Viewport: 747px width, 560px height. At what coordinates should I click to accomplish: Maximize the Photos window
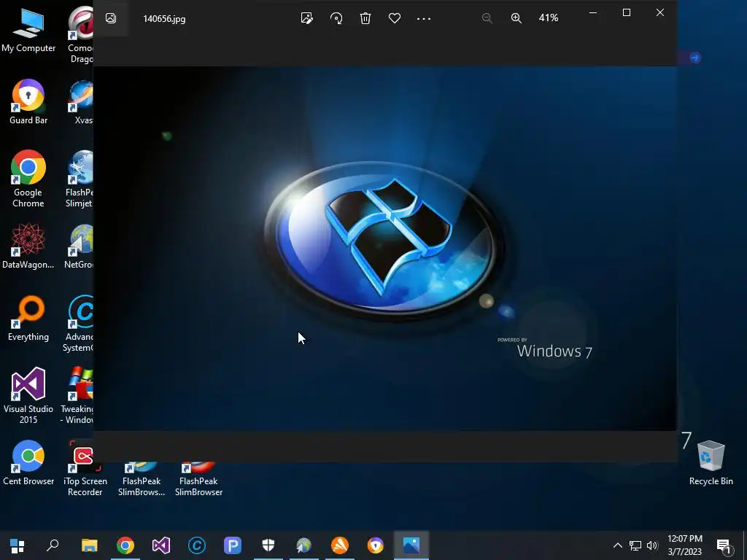point(627,12)
